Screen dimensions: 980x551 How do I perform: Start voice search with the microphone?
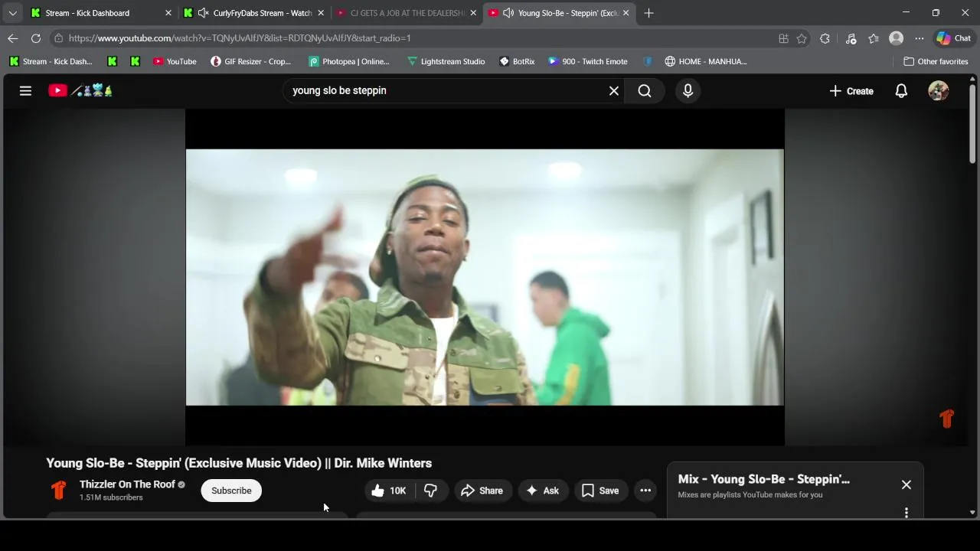[688, 90]
